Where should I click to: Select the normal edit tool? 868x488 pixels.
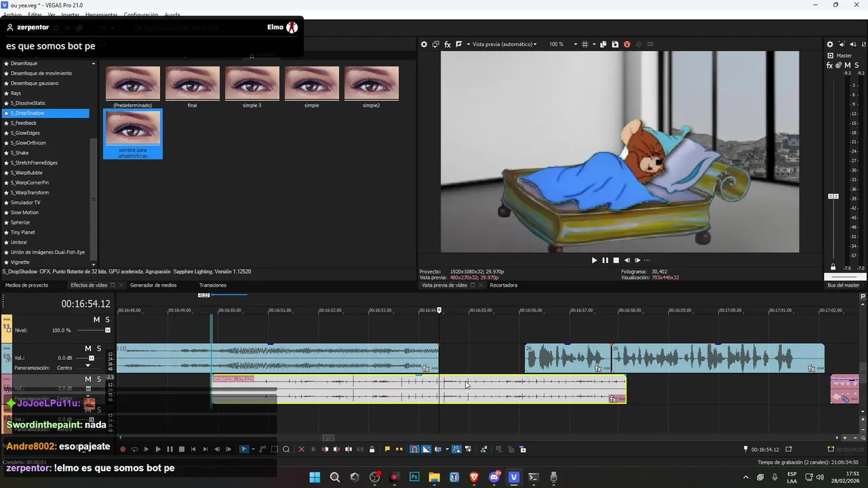pyautogui.click(x=244, y=449)
